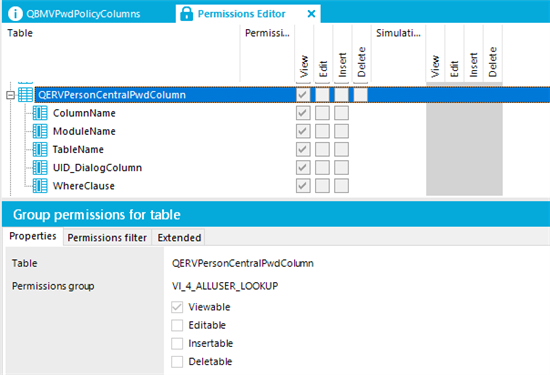Select the WhereClause tree entry
Viewport: 550px width, 375px height.
83,186
